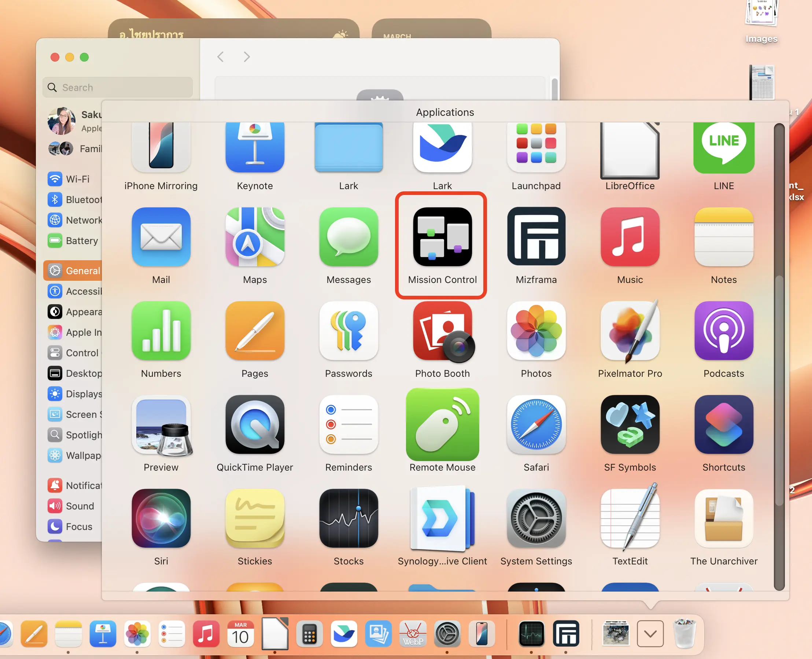Launch The Unarchiver app
The height and width of the screenshot is (659, 812).
point(723,518)
